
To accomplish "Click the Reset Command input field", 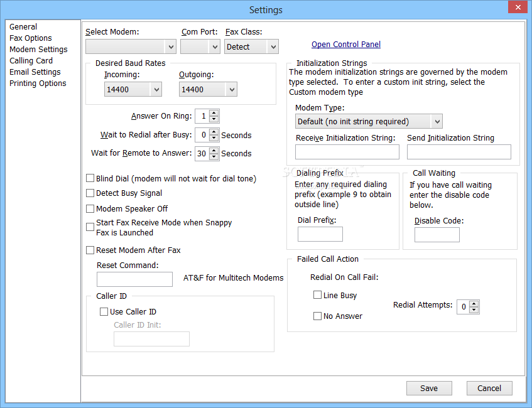I will (134, 279).
